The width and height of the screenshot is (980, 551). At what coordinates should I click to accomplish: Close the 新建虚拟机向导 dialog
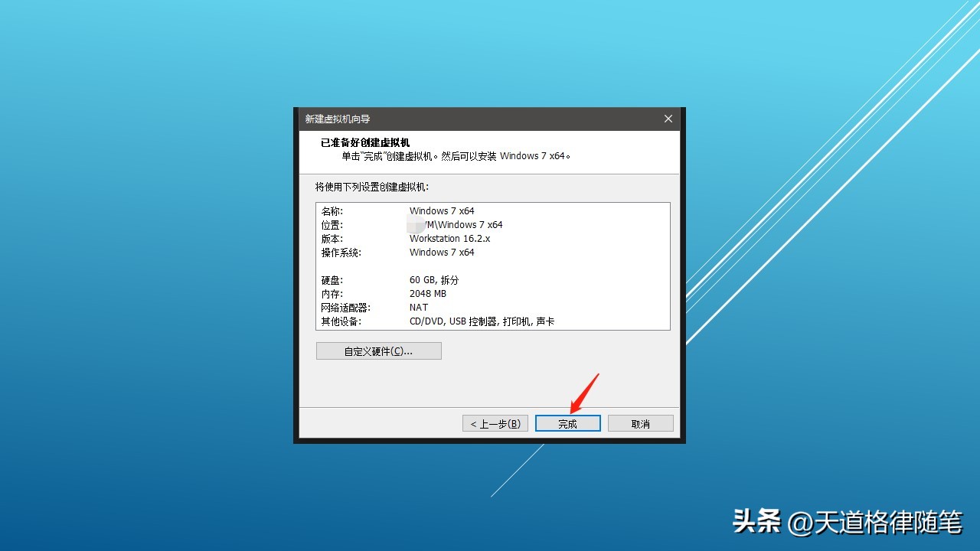pos(667,119)
